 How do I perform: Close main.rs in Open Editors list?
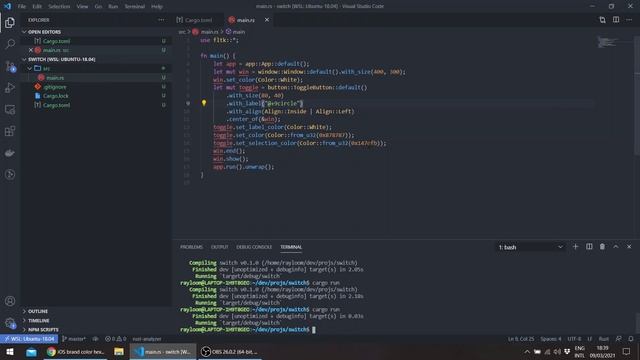(x=31, y=50)
